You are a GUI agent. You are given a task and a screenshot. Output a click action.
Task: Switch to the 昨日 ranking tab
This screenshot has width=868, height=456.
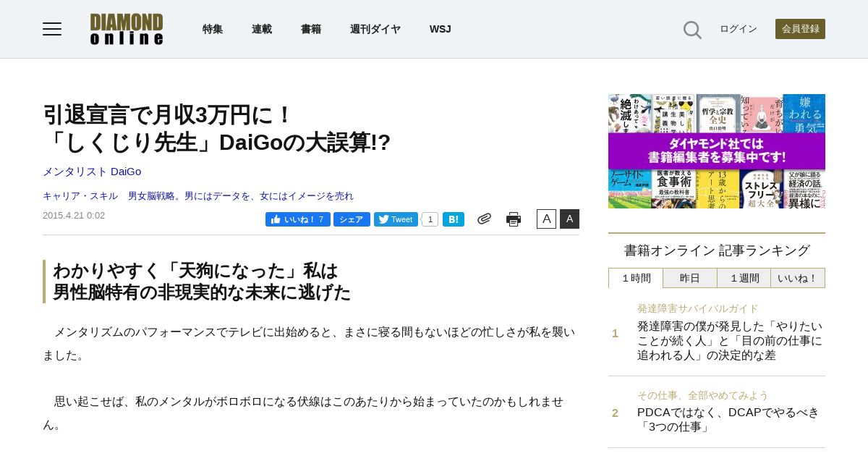690,278
